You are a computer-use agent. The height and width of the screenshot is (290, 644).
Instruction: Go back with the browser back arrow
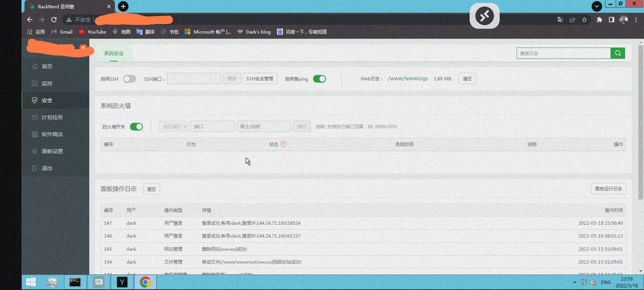pos(30,20)
